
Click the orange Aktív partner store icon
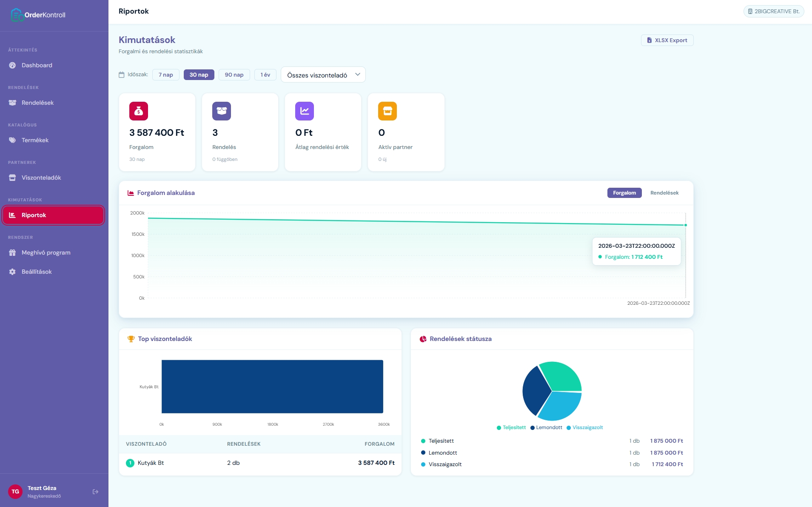[x=387, y=111]
